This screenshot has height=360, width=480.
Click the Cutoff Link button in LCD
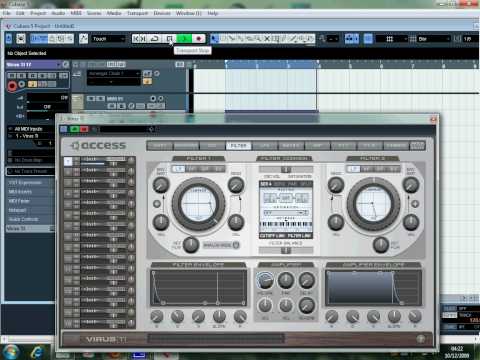click(x=272, y=236)
